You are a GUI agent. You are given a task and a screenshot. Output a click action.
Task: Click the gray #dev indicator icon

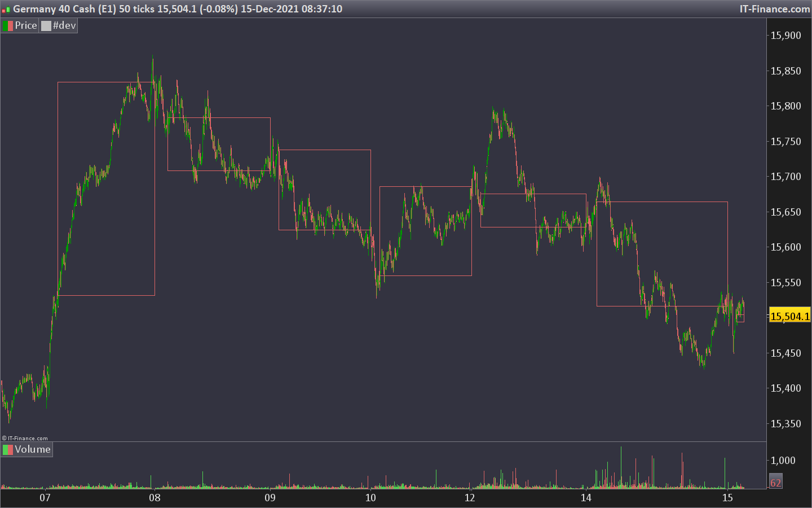click(46, 26)
